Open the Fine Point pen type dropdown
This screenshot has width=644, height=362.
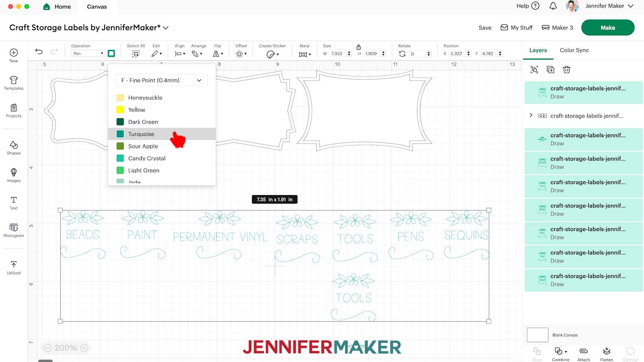point(162,80)
